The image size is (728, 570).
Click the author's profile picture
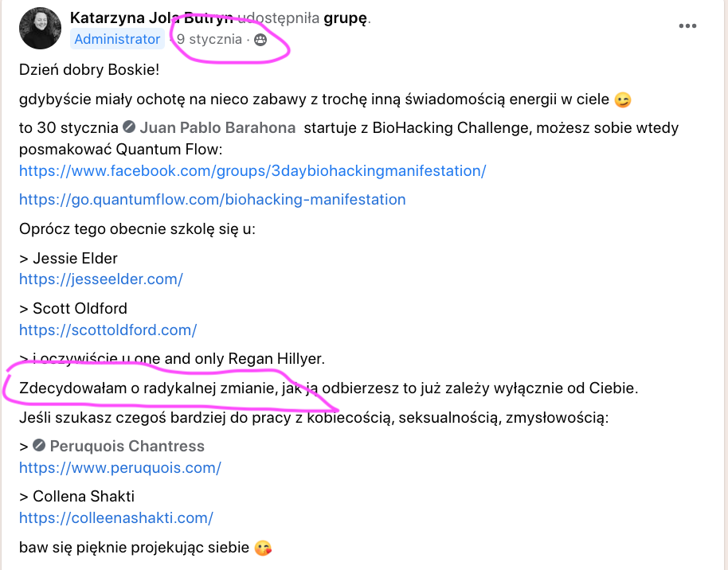[x=40, y=28]
